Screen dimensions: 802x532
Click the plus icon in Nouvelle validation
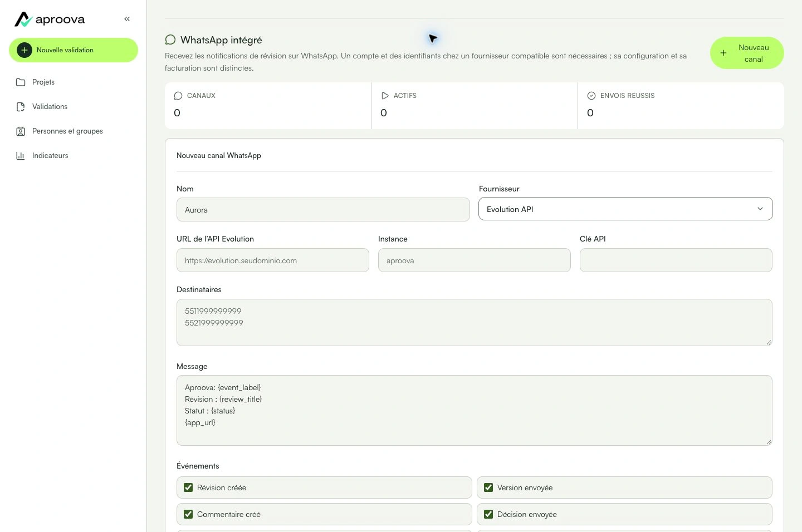coord(25,50)
